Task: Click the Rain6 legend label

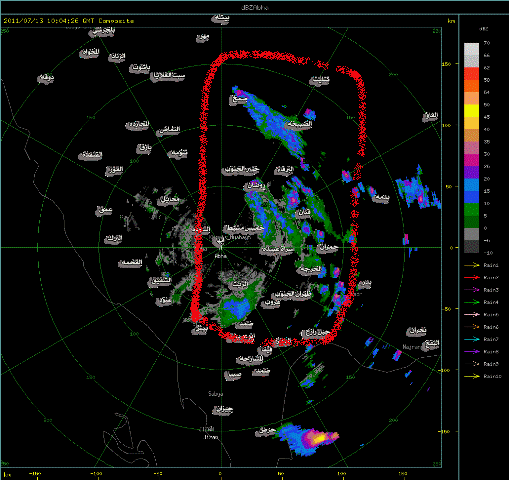Action: point(491,327)
